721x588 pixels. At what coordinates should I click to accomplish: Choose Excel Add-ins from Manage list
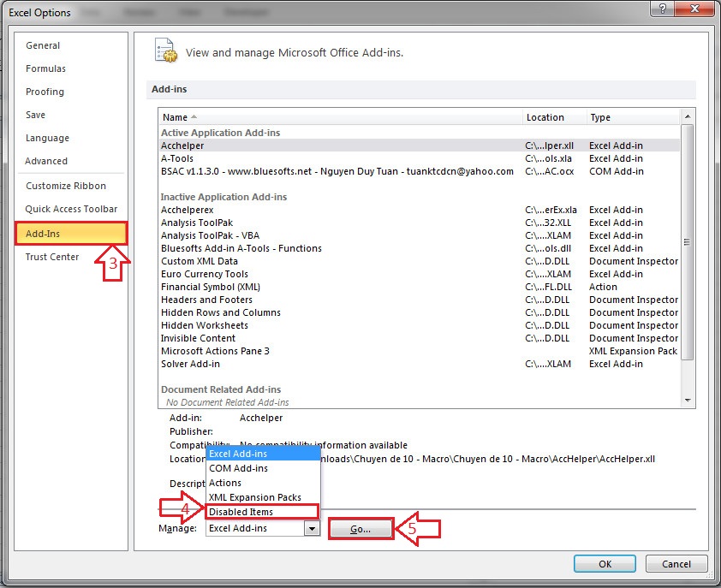click(263, 454)
